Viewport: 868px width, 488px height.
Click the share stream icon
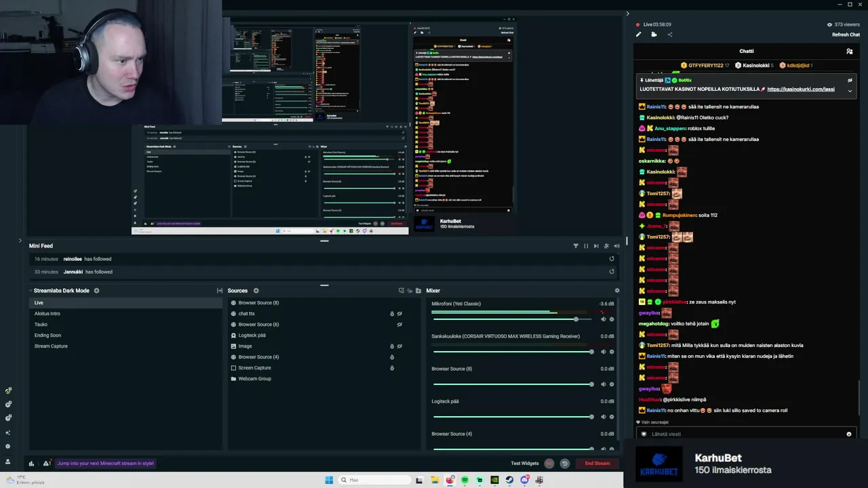pos(670,35)
